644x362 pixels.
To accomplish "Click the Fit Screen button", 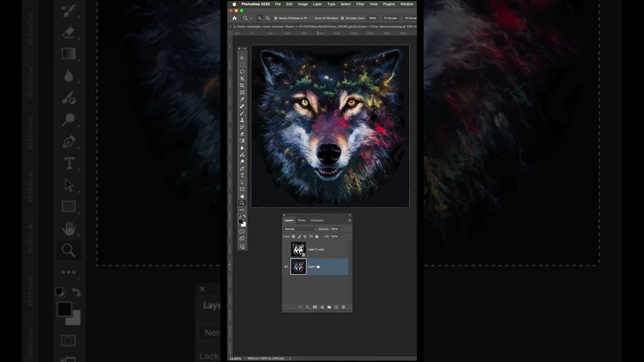I will tap(390, 18).
